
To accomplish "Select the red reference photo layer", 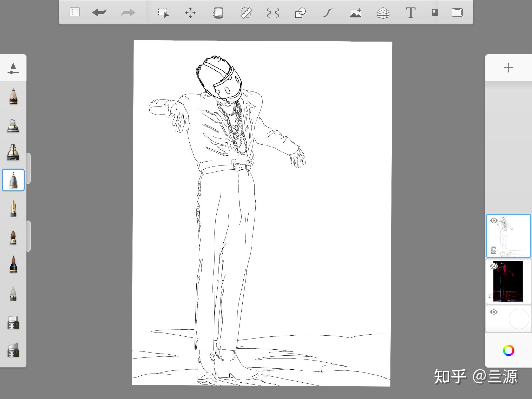I will [x=508, y=282].
